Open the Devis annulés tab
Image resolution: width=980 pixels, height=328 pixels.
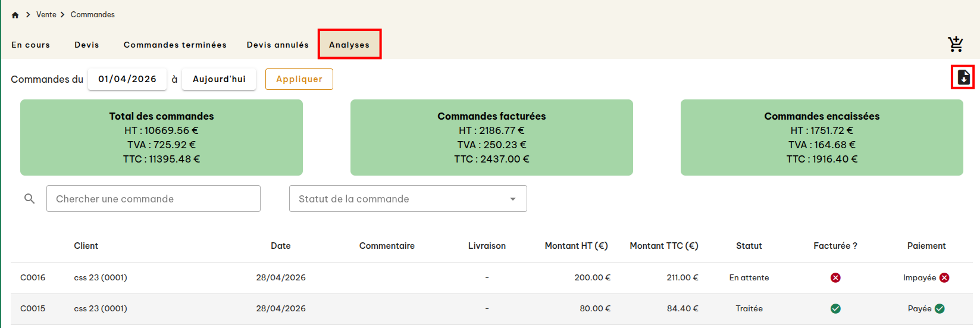point(278,45)
